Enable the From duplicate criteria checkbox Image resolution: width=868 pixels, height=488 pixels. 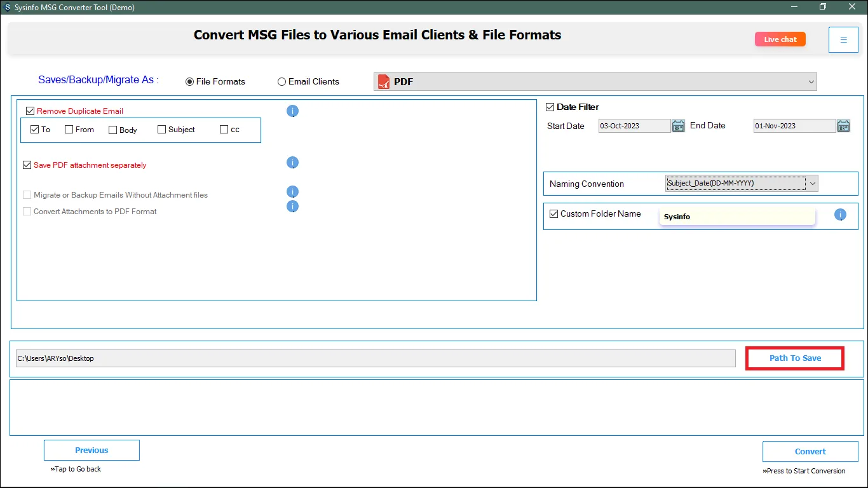(x=69, y=130)
